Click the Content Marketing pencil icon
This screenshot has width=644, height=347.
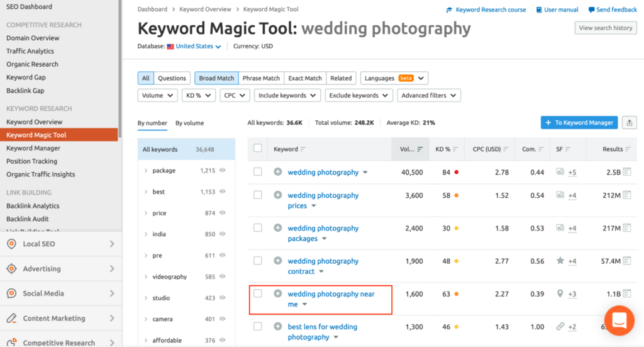(x=11, y=318)
